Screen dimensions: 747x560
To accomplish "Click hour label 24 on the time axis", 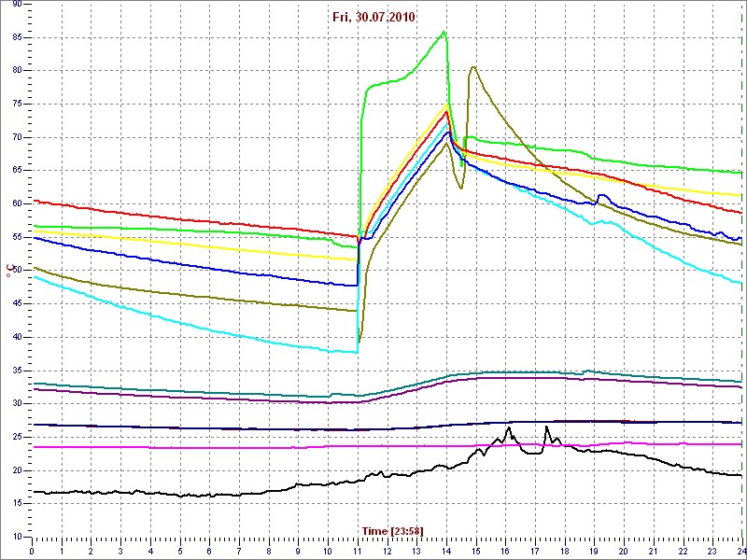I will point(740,551).
